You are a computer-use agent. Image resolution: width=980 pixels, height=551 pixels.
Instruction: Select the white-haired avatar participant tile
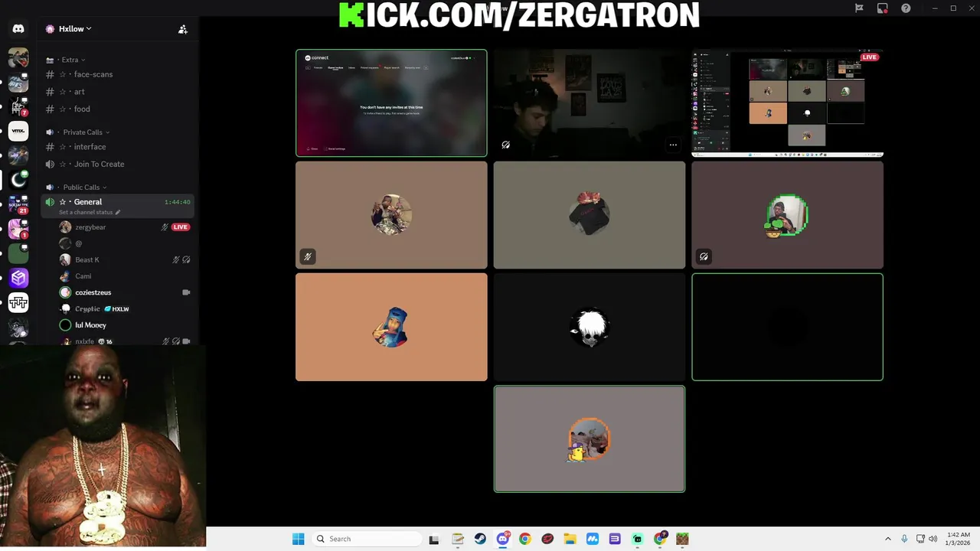point(590,327)
